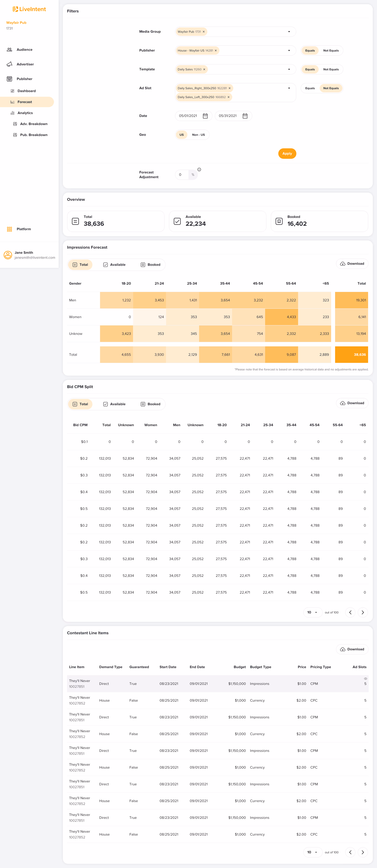Click the Available overview check icon
This screenshot has height=868, width=377.
[x=177, y=221]
